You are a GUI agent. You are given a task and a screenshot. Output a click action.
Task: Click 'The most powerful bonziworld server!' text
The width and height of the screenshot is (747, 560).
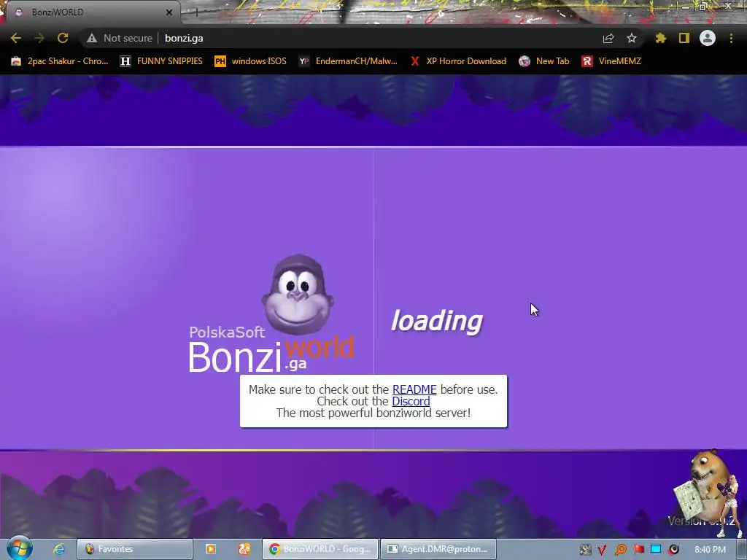[x=373, y=413]
